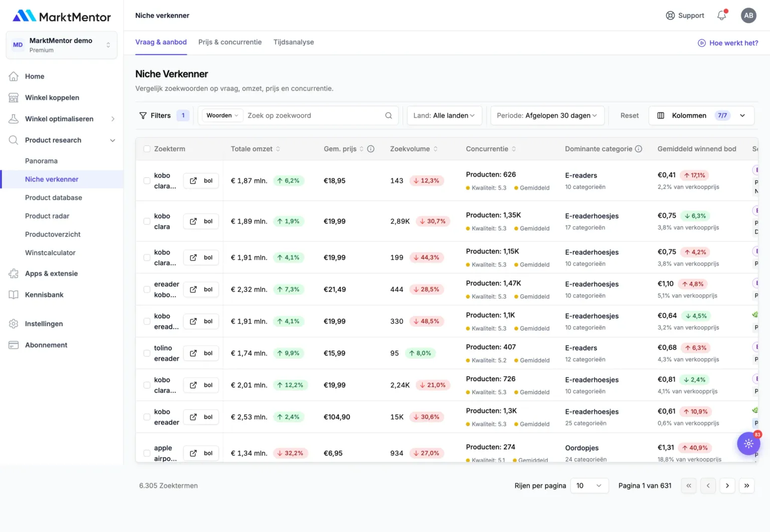The width and height of the screenshot is (770, 532).
Task: Select the checkbox for tolino ereader
Action: tap(147, 353)
